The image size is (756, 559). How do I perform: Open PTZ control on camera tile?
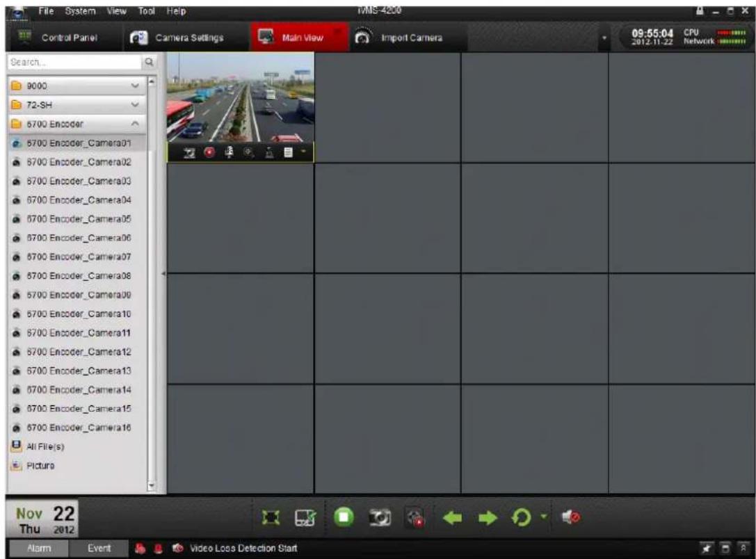coord(230,153)
